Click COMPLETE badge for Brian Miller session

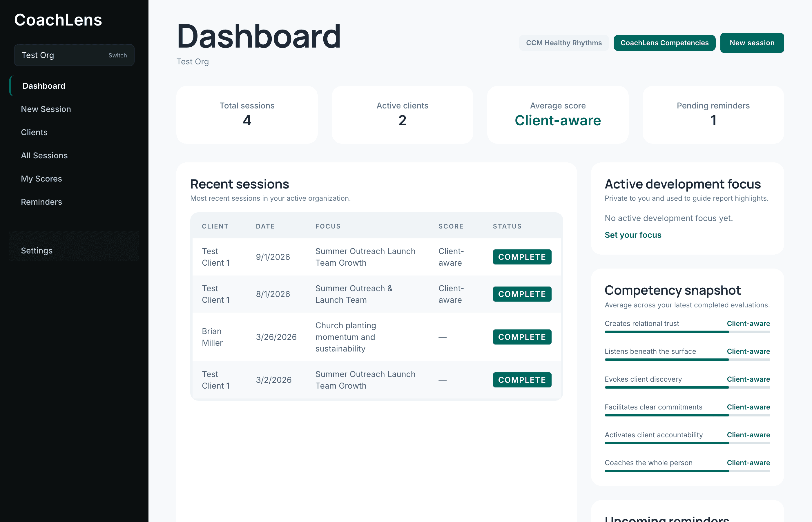tap(522, 337)
